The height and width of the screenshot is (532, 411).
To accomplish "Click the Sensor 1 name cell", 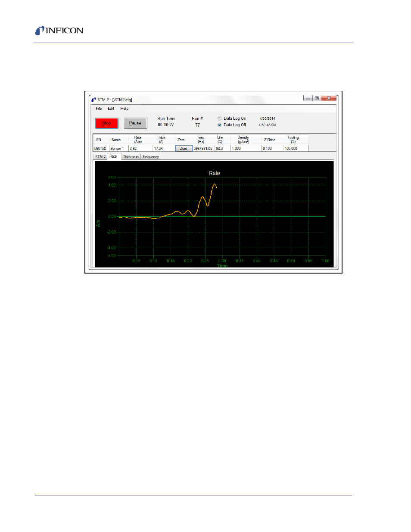I will tap(119, 148).
